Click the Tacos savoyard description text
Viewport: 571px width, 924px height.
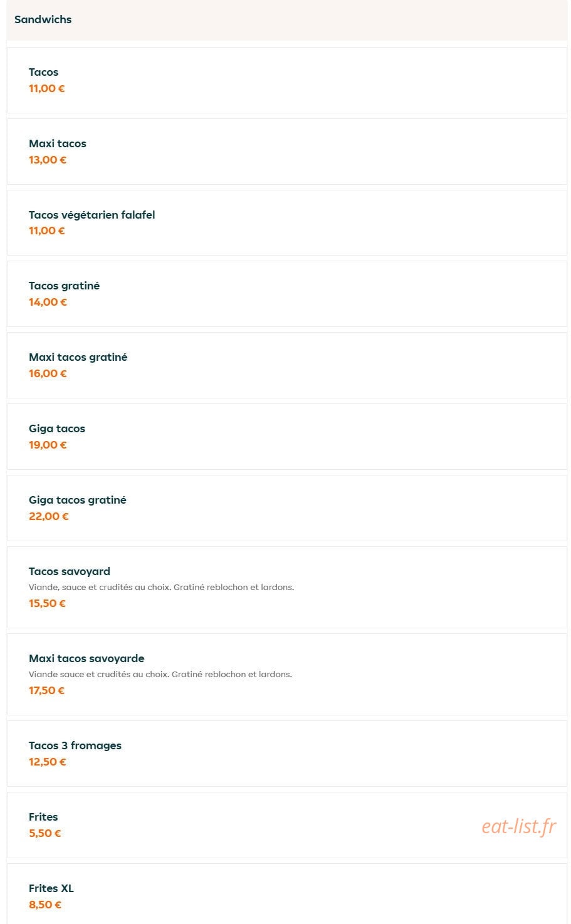(x=161, y=588)
